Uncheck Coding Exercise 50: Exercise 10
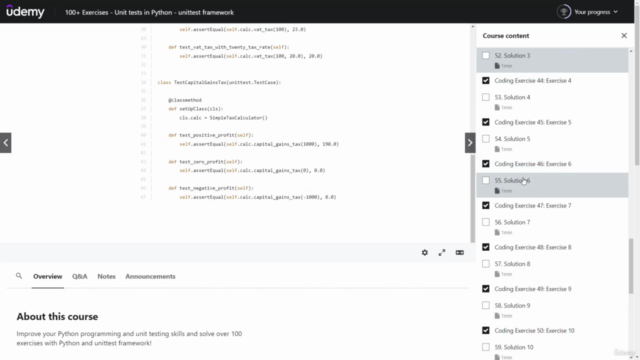Viewport: 640px width, 360px height. coord(486,330)
